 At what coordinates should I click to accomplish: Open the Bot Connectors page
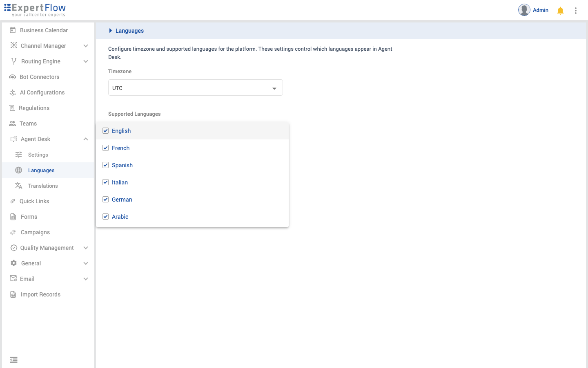pos(48,77)
